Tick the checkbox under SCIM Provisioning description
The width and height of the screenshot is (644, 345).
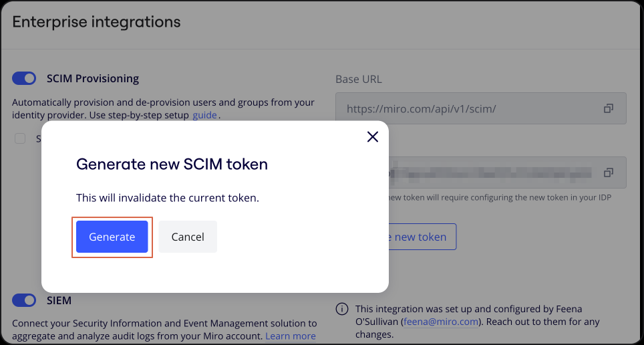pyautogui.click(x=20, y=138)
